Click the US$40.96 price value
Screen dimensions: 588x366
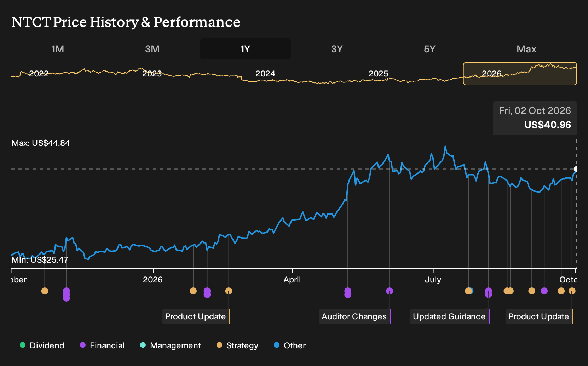[x=548, y=125]
